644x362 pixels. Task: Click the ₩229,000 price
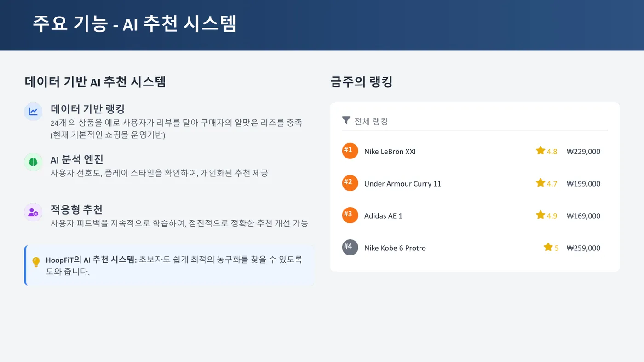point(583,152)
